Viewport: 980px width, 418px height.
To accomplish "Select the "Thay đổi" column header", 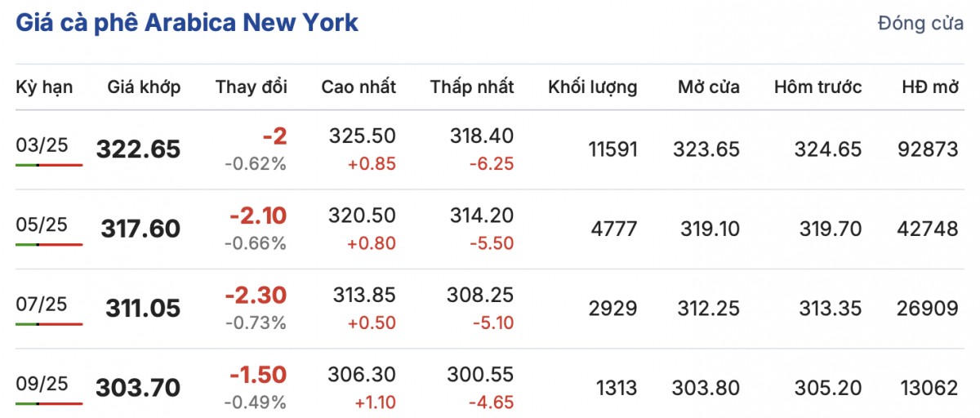I will [x=251, y=87].
